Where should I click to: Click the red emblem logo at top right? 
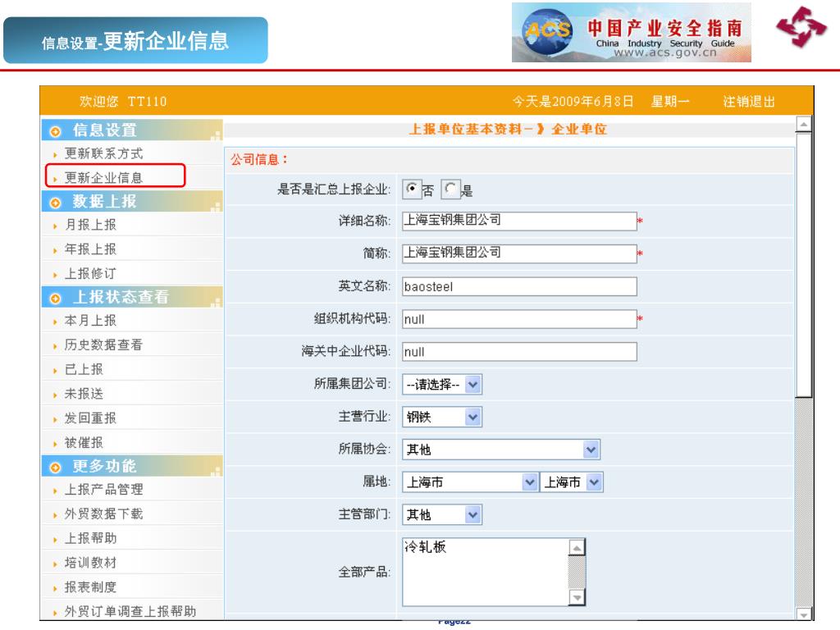[x=801, y=27]
